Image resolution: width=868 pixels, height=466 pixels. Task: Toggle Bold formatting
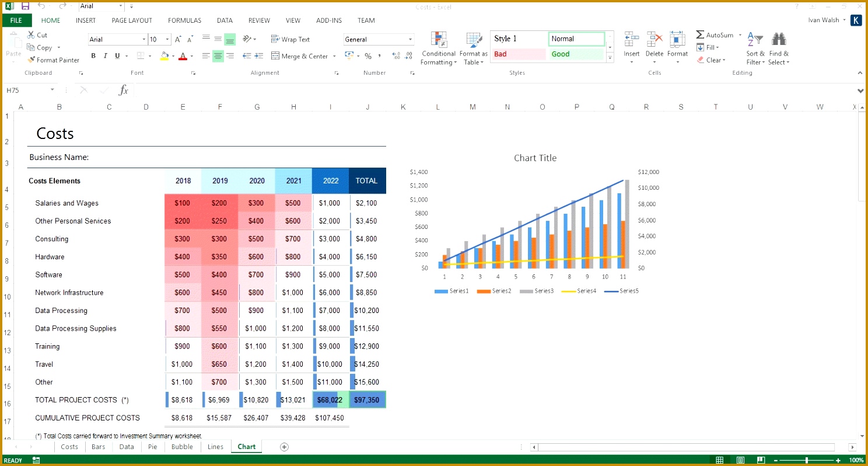click(93, 56)
